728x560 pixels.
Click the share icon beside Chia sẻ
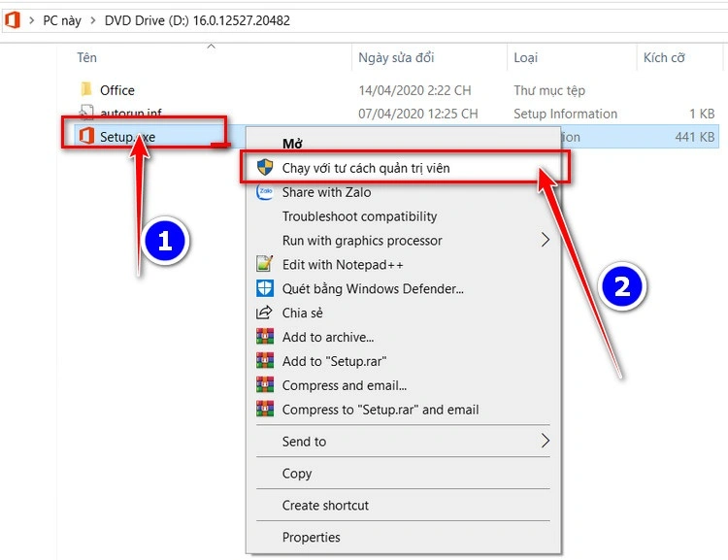point(265,313)
